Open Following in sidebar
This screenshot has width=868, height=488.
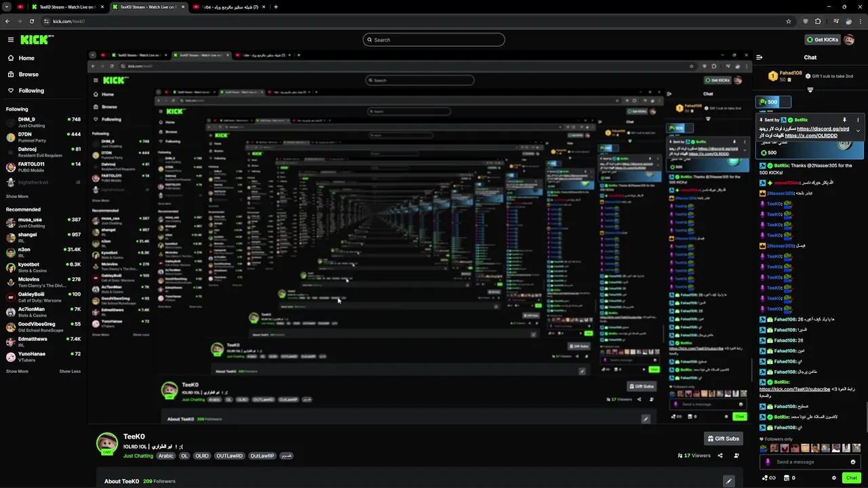coord(31,90)
